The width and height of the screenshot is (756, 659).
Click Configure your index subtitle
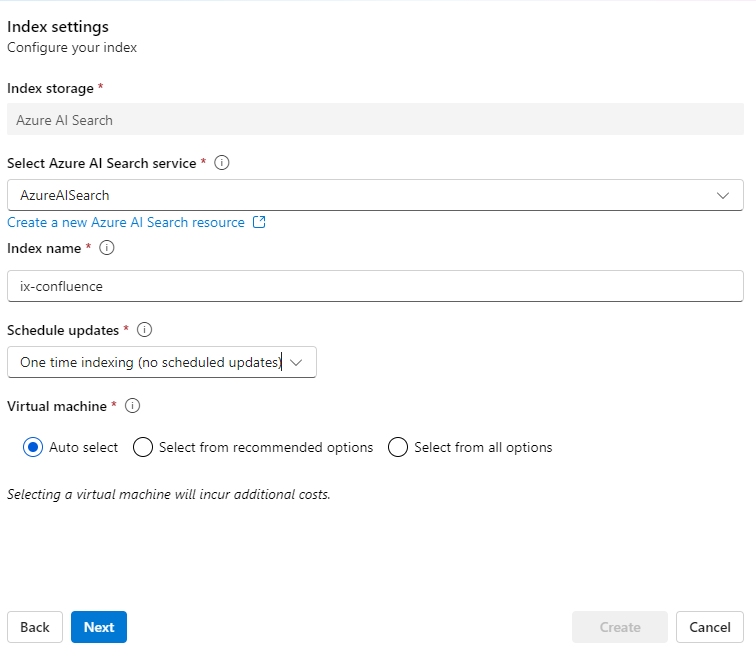pyautogui.click(x=72, y=48)
